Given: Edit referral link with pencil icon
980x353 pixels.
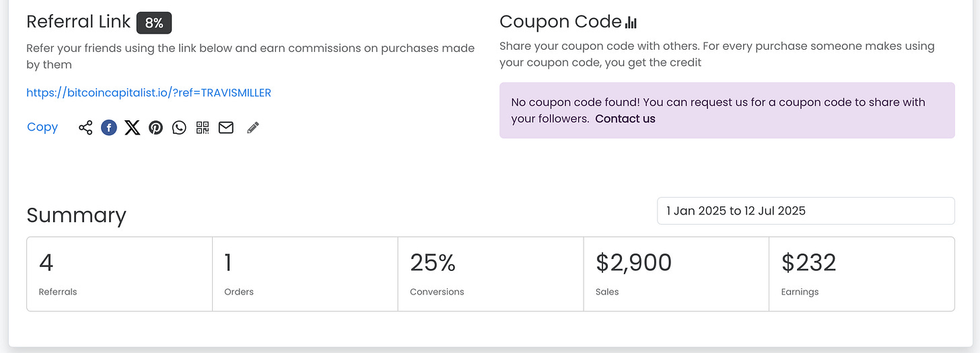Looking at the screenshot, I should (x=253, y=128).
